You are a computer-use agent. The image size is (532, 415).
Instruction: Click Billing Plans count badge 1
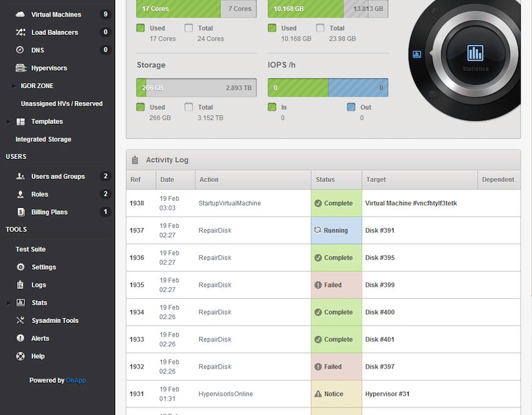click(x=106, y=212)
